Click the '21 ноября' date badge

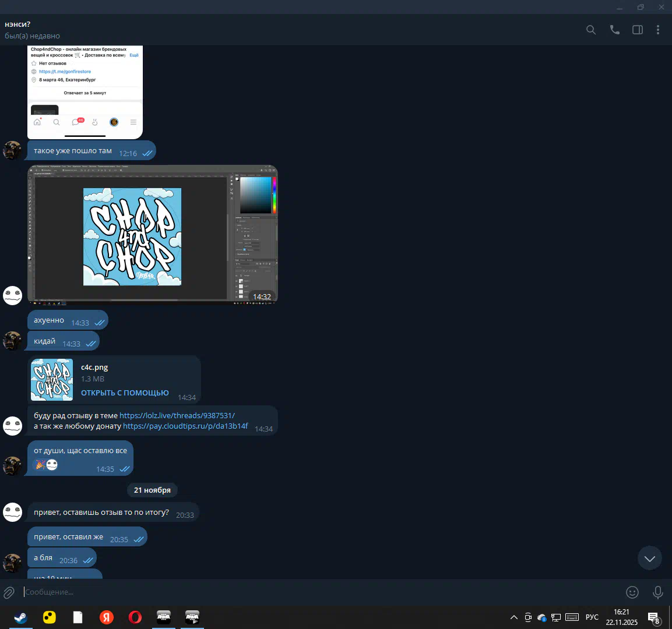point(152,490)
